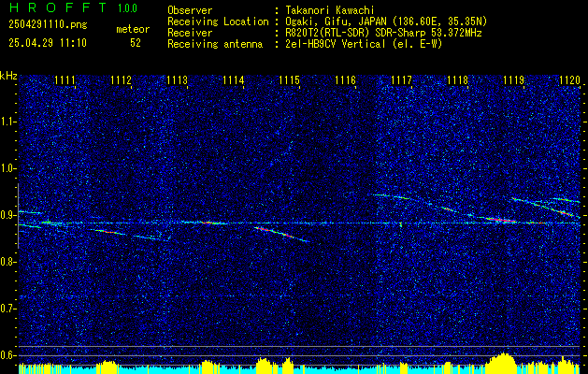Viewport: 588px width, 374px height.
Task: Click the Observer field label
Action: (x=190, y=10)
